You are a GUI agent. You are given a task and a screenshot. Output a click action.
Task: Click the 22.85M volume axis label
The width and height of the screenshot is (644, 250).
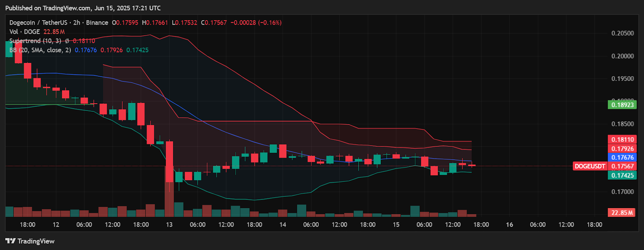622,212
